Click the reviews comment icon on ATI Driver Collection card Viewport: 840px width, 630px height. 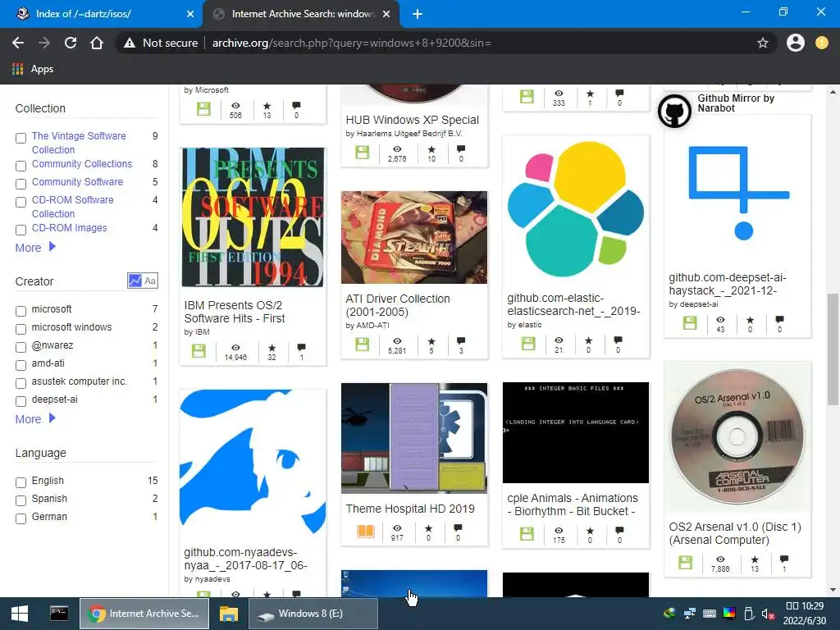click(461, 340)
